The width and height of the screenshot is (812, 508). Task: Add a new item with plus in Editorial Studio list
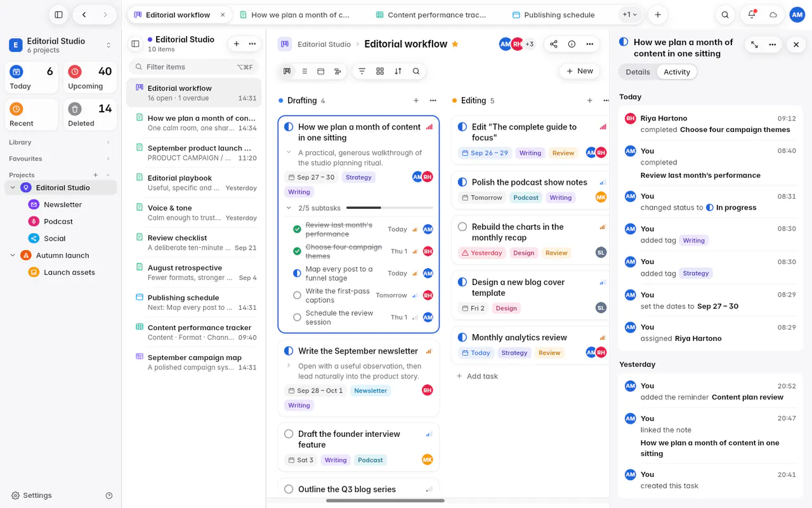(x=237, y=44)
